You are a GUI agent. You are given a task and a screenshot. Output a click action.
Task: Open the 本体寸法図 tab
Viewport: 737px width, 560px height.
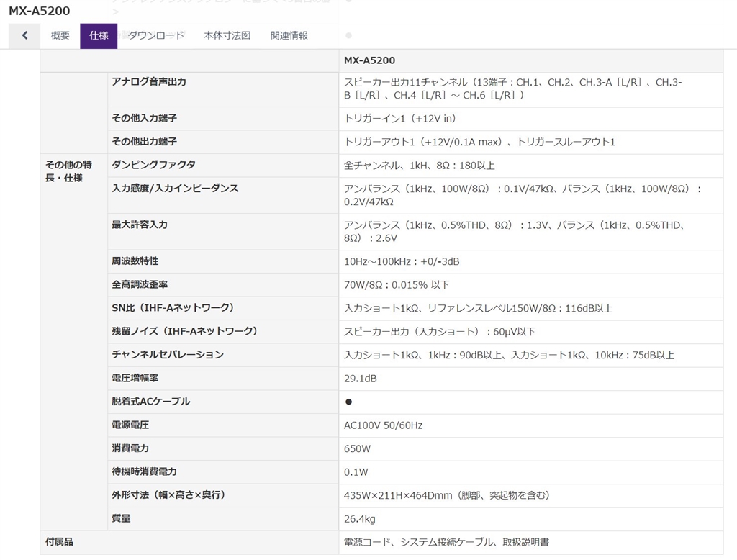pyautogui.click(x=227, y=35)
